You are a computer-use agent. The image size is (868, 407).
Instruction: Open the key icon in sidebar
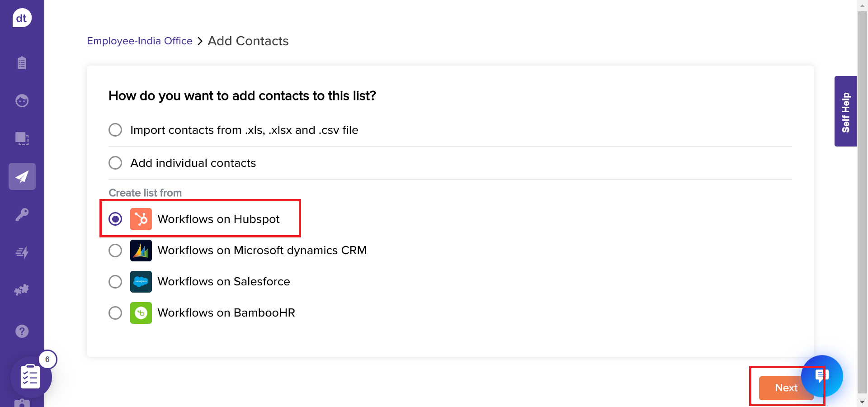(22, 214)
